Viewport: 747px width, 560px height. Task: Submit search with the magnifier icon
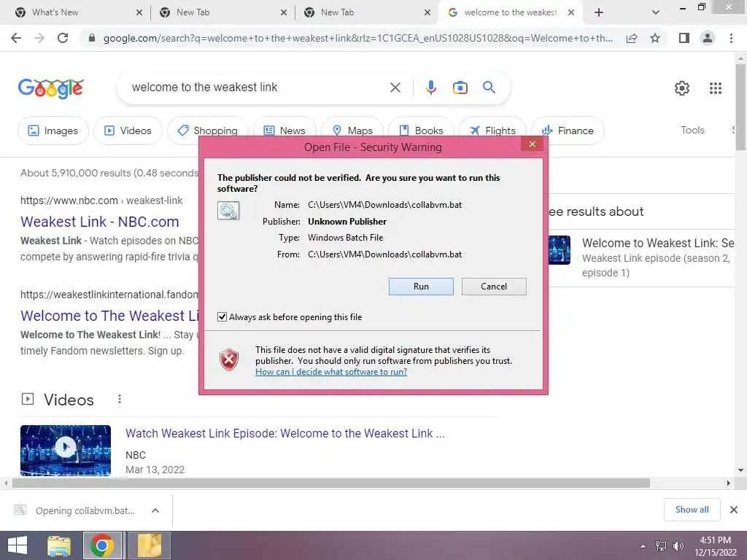(489, 87)
